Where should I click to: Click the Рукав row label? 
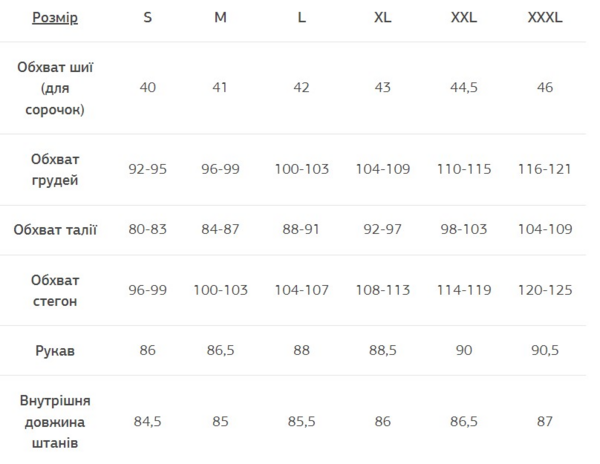(55, 351)
